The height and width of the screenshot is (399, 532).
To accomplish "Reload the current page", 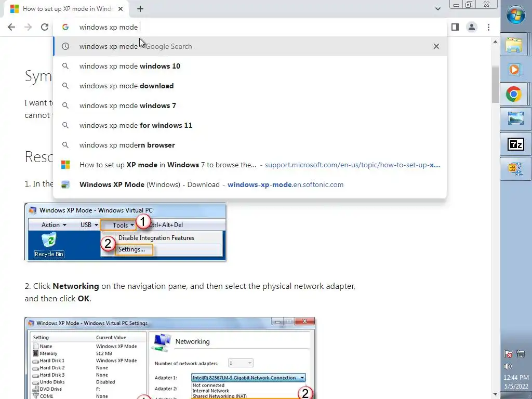I will (x=45, y=27).
